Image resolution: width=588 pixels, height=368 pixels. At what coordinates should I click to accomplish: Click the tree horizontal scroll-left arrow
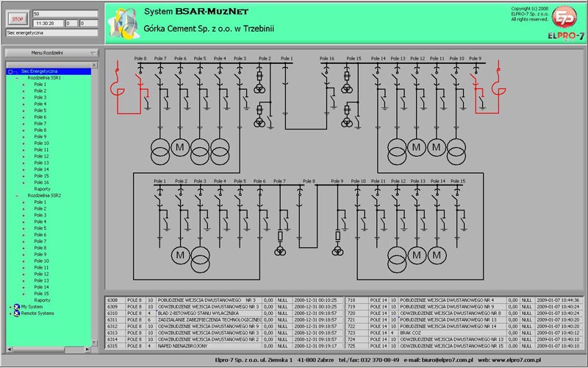tap(9, 349)
